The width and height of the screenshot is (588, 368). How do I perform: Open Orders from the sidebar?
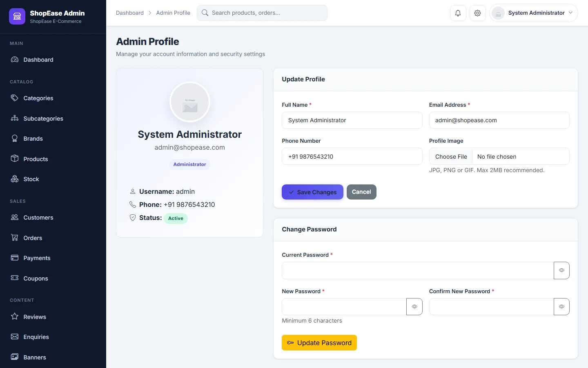(53, 238)
